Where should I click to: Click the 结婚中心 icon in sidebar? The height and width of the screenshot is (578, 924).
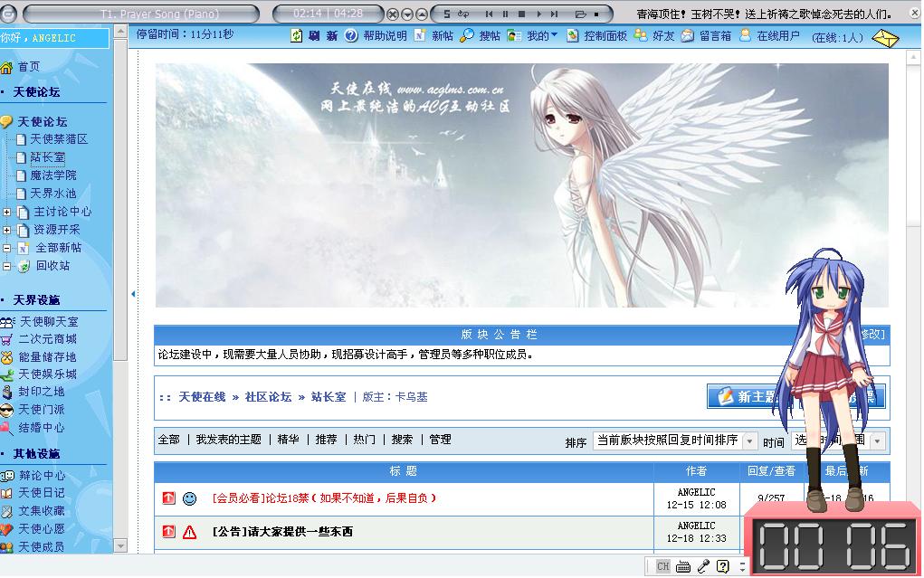(6, 428)
